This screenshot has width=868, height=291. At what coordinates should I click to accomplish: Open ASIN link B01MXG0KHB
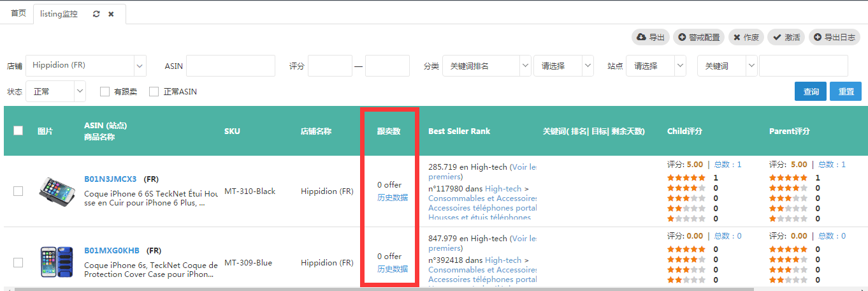pyautogui.click(x=112, y=250)
